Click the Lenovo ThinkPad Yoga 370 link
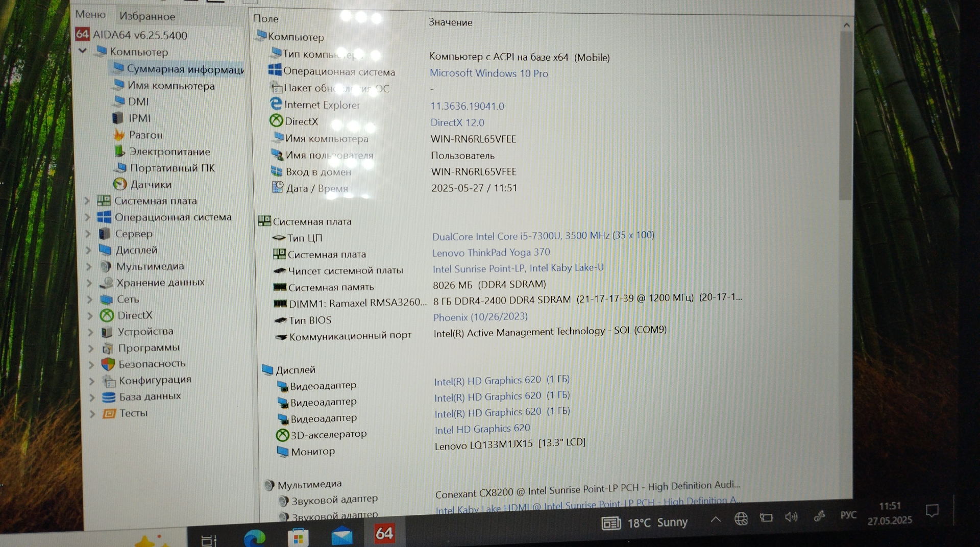This screenshot has width=980, height=547. point(491,253)
